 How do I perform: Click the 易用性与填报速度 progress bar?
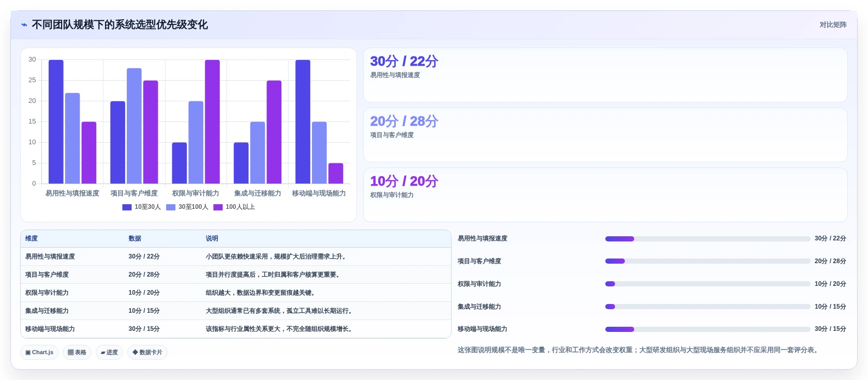pos(708,239)
